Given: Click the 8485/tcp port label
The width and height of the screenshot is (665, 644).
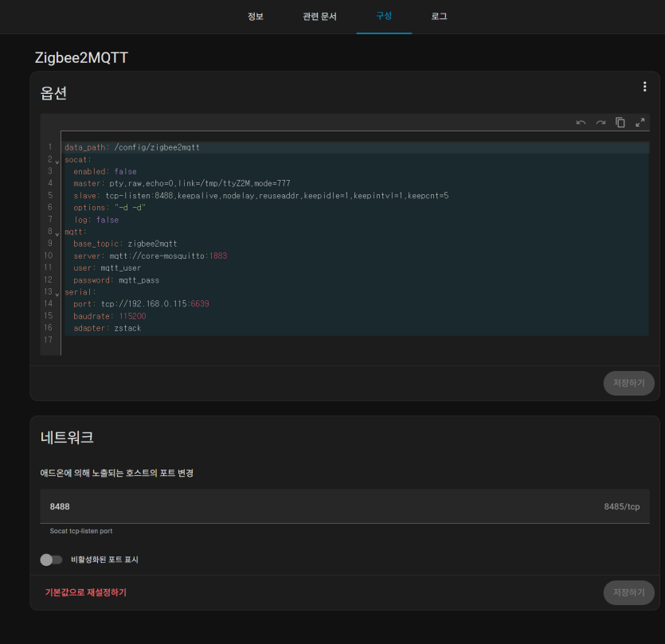Looking at the screenshot, I should [622, 506].
